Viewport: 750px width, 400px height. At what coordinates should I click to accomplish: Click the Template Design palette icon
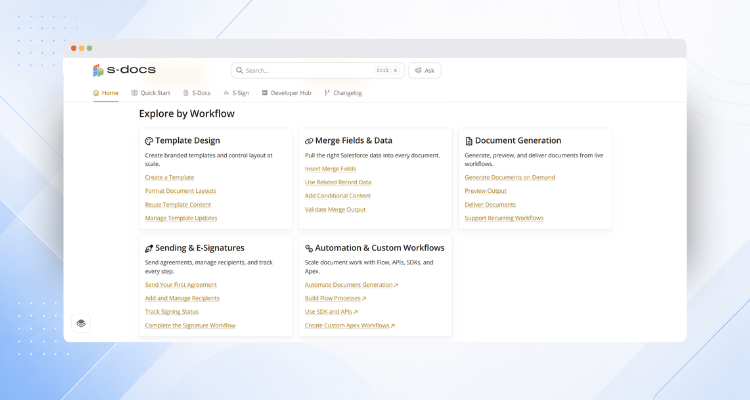(149, 141)
